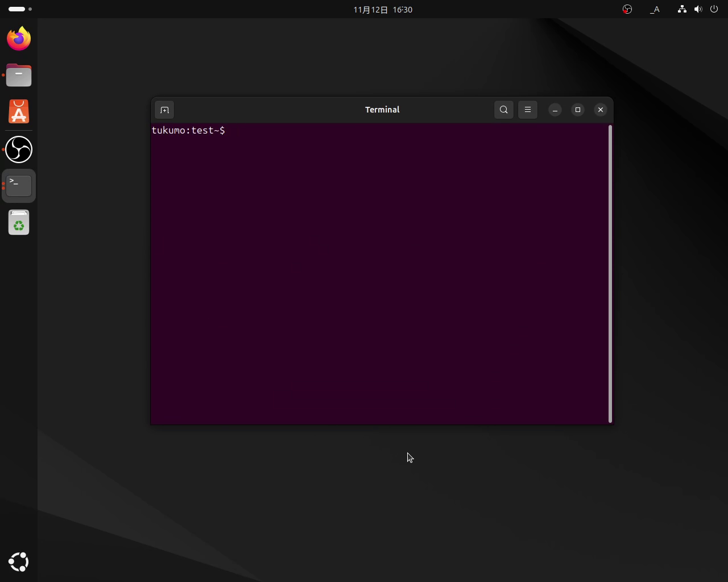The height and width of the screenshot is (582, 728).
Task: Click Show Applications at dock bottom
Action: pos(18,562)
